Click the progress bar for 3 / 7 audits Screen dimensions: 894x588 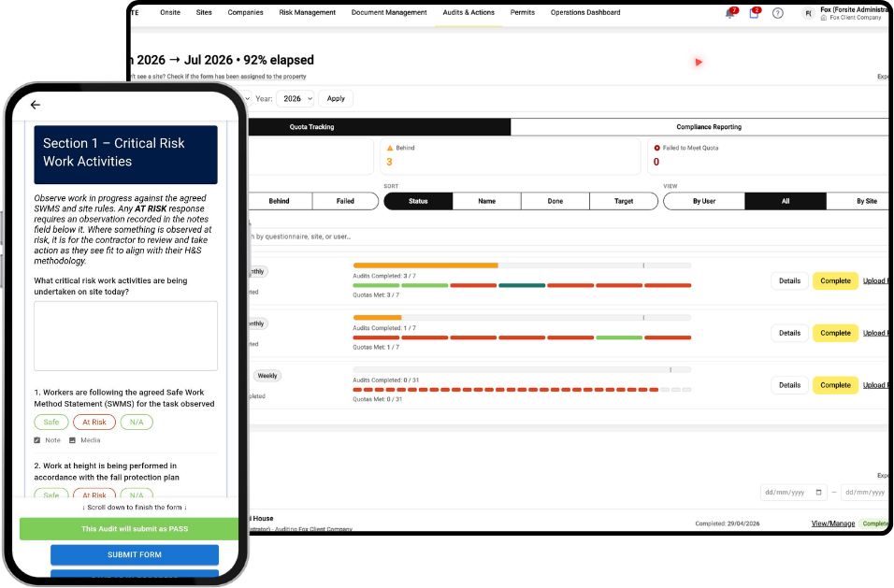(522, 265)
